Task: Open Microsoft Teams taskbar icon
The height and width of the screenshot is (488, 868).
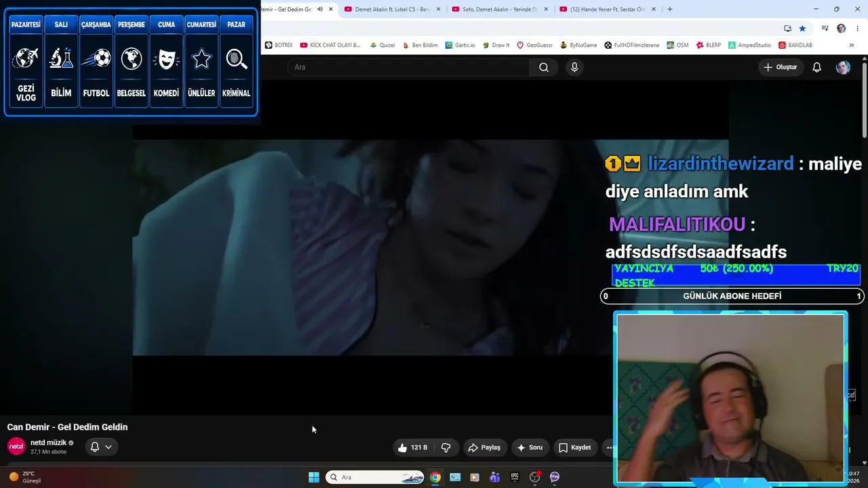Action: click(x=495, y=477)
